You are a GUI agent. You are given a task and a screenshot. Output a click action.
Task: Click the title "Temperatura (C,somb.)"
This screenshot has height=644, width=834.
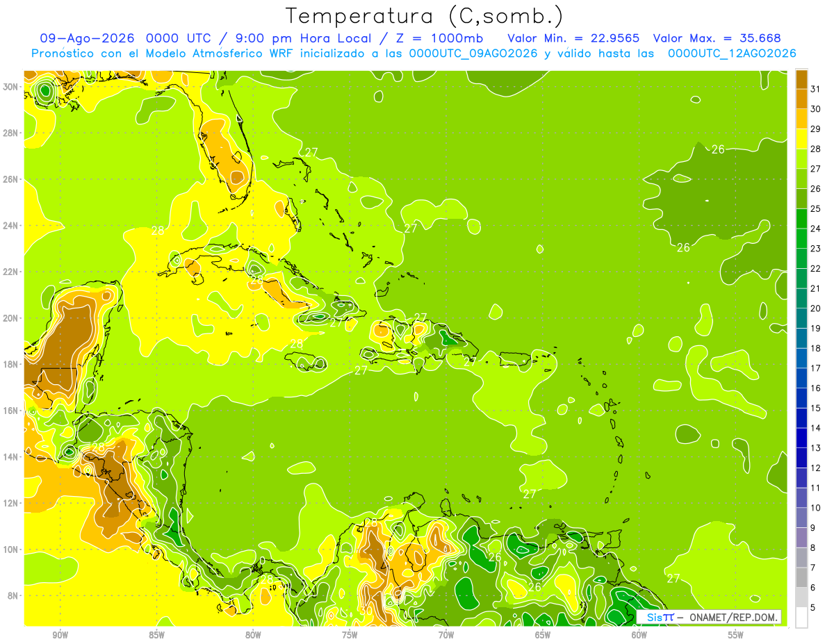[425, 16]
